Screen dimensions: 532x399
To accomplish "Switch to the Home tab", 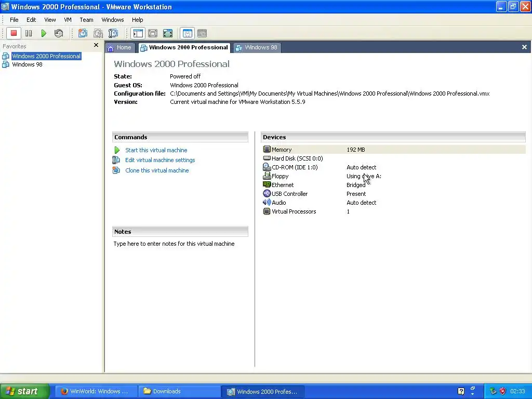I will tap(120, 48).
